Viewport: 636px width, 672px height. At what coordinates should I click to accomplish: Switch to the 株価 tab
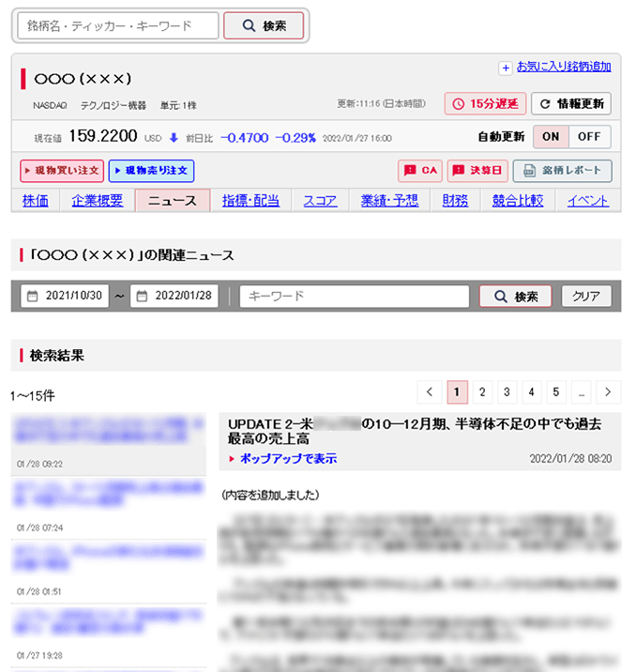[36, 200]
